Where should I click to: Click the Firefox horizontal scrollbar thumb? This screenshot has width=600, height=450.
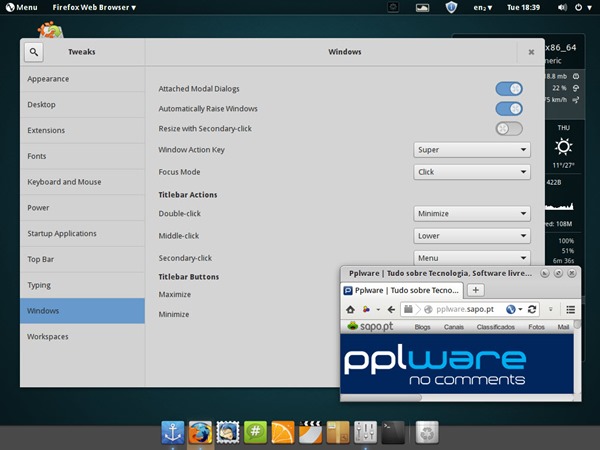tap(381, 398)
